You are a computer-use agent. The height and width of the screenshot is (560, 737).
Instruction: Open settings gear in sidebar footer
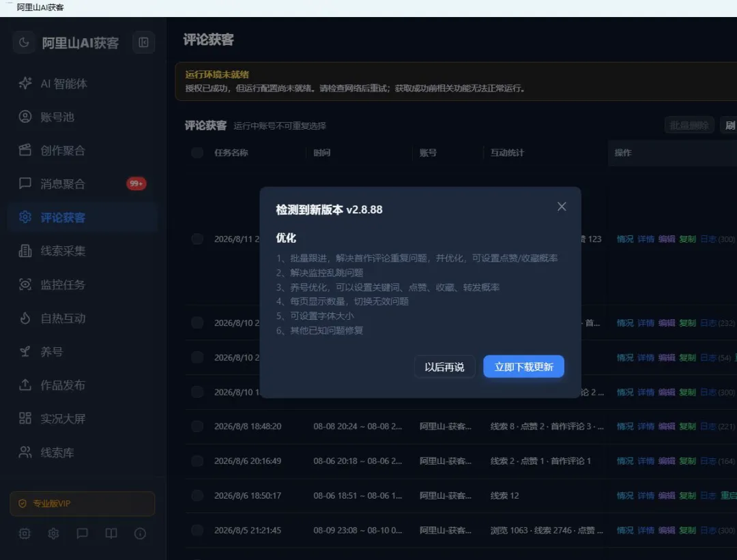coord(54,533)
